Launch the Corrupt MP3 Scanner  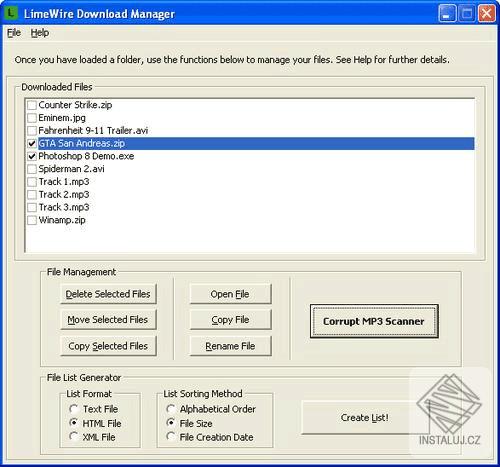(x=374, y=321)
